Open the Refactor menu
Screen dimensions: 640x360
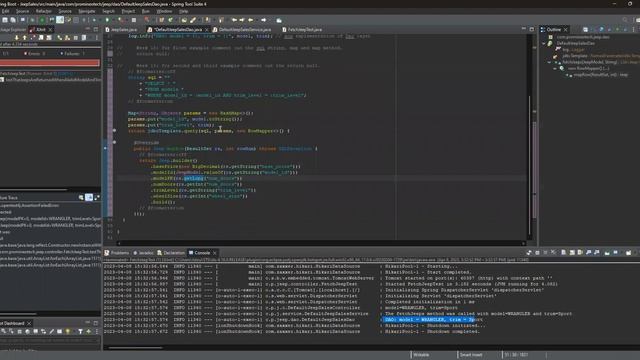pyautogui.click(x=44, y=11)
